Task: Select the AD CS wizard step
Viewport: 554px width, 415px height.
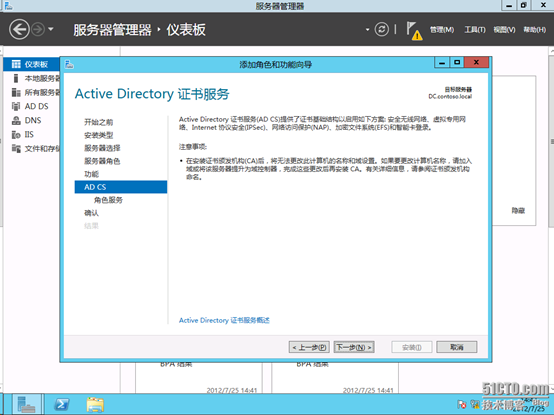Action: 121,187
